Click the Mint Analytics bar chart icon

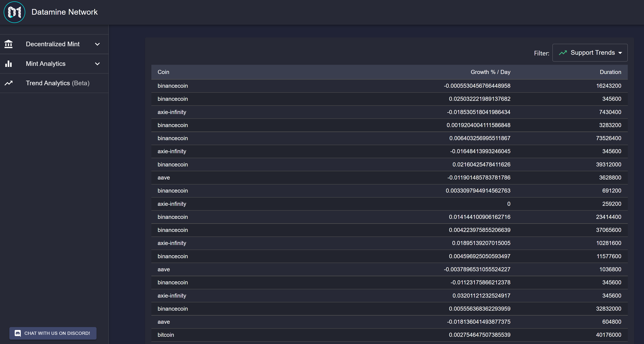tap(8, 64)
